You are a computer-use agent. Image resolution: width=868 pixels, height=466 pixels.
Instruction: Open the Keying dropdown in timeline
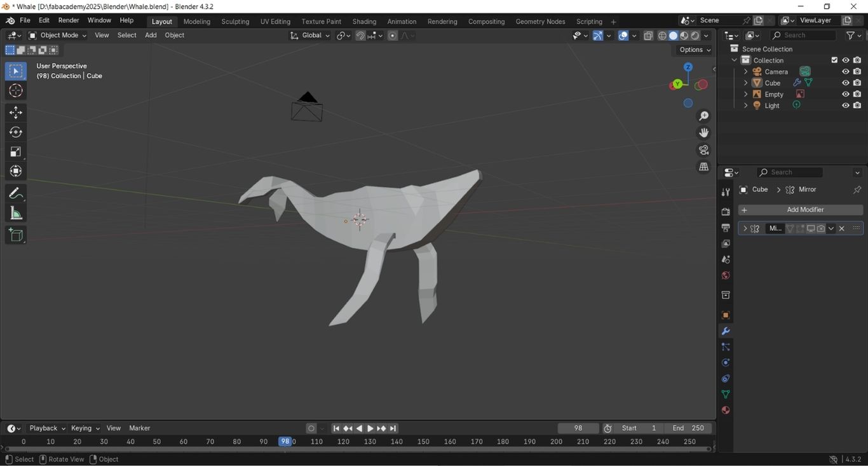(x=85, y=428)
